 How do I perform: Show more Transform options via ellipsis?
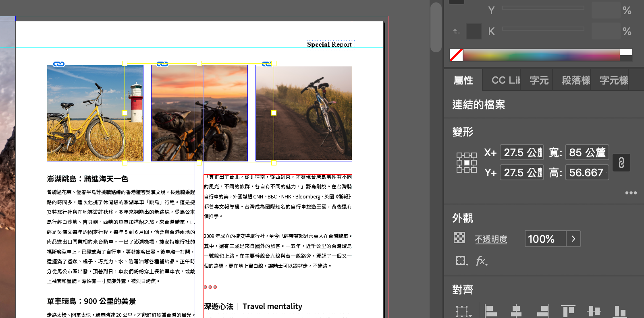pos(631,193)
